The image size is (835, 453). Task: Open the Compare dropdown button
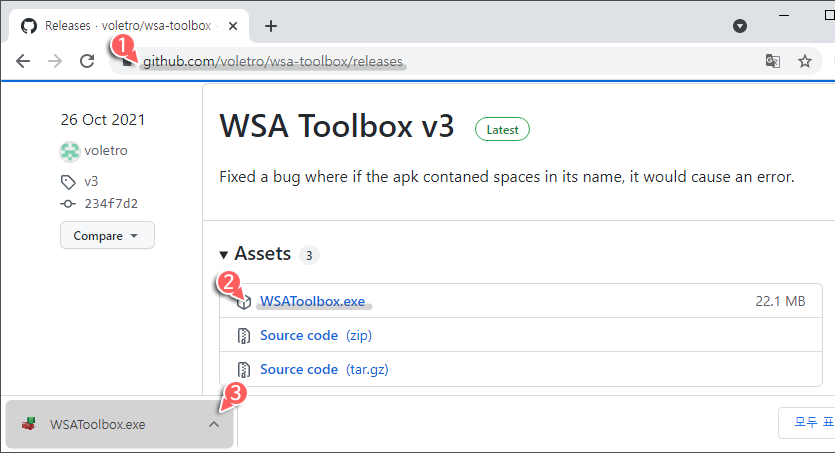pos(107,235)
